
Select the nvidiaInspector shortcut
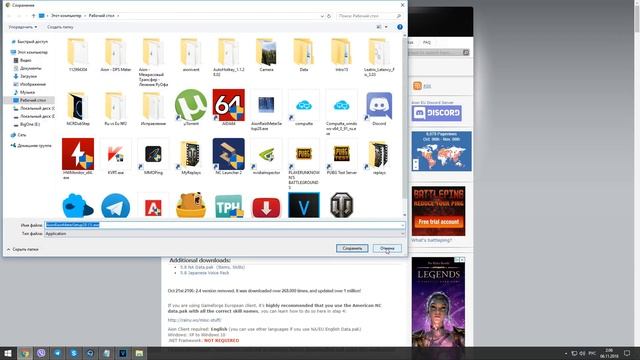click(266, 155)
